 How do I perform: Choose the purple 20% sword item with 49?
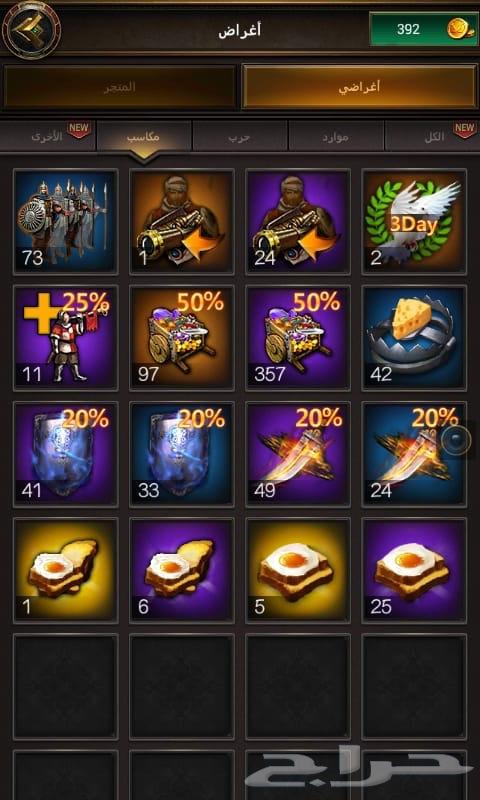(x=298, y=454)
